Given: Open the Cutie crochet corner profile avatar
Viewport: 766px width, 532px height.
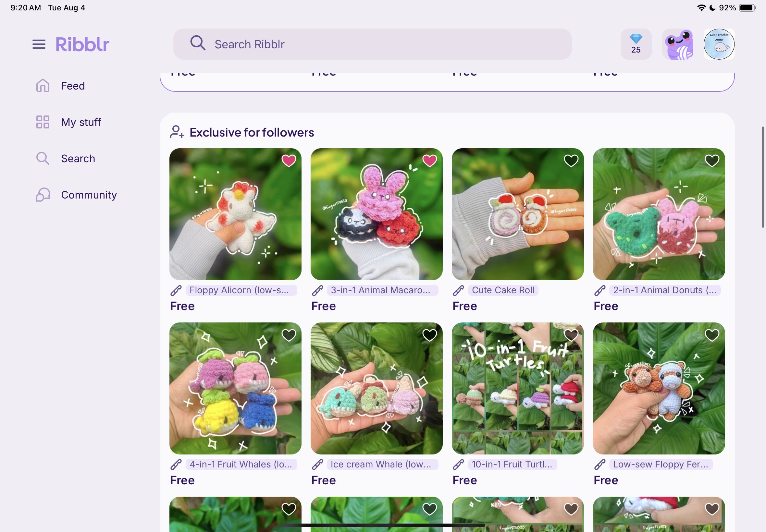Looking at the screenshot, I should click(x=719, y=44).
